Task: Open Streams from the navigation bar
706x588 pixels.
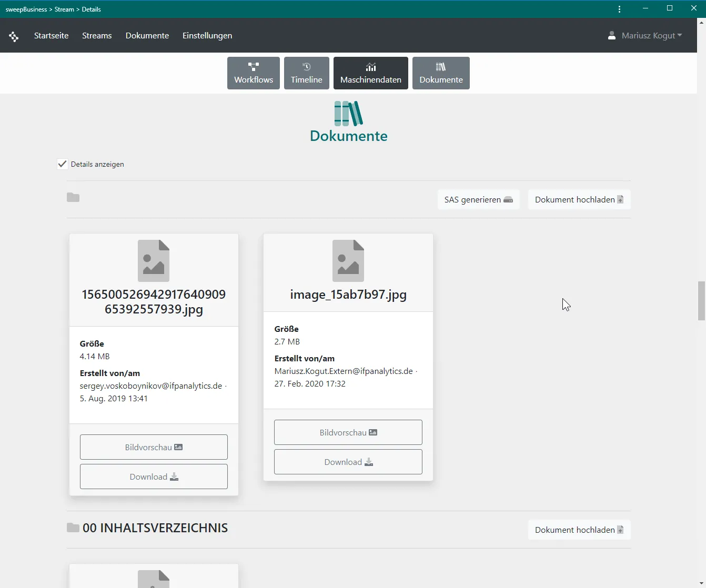Action: click(97, 36)
